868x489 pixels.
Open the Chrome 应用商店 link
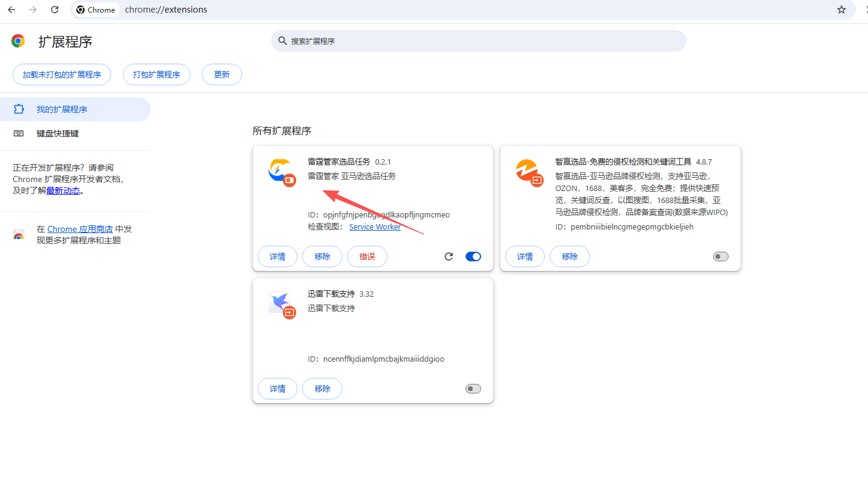80,229
